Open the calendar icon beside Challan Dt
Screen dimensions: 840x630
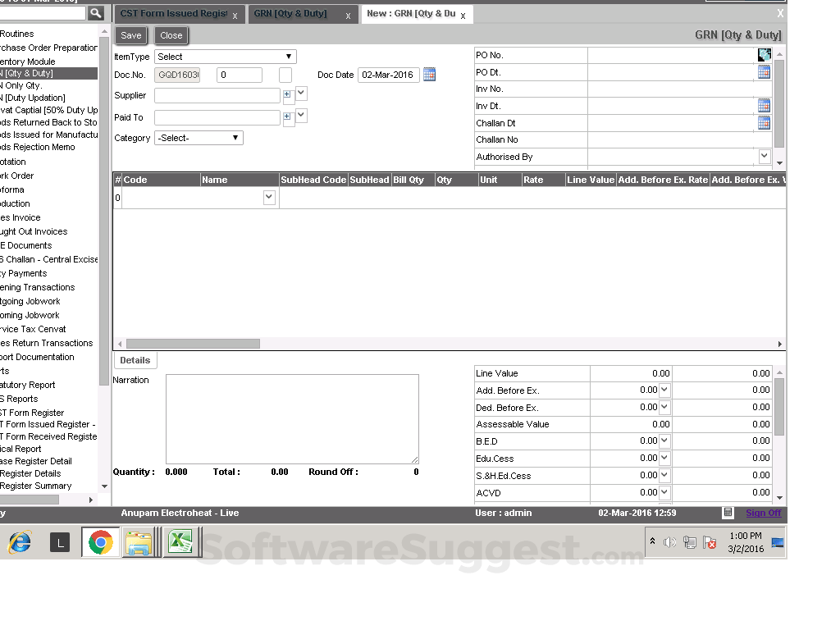[764, 122]
